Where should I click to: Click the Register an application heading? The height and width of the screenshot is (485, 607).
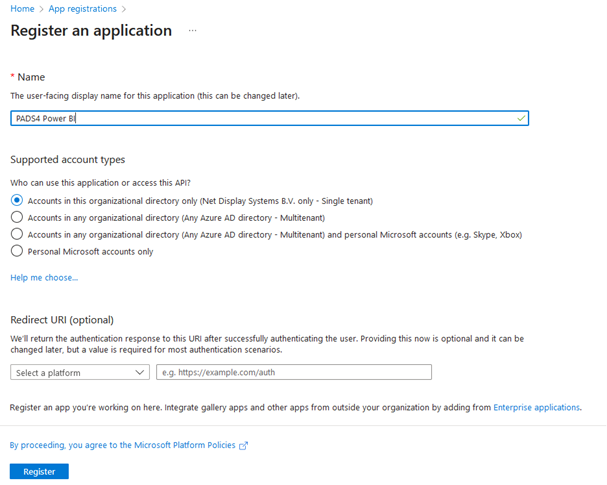91,31
